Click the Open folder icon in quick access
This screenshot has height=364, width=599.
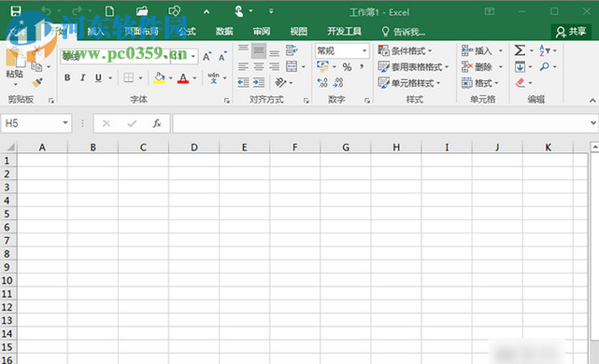point(142,10)
